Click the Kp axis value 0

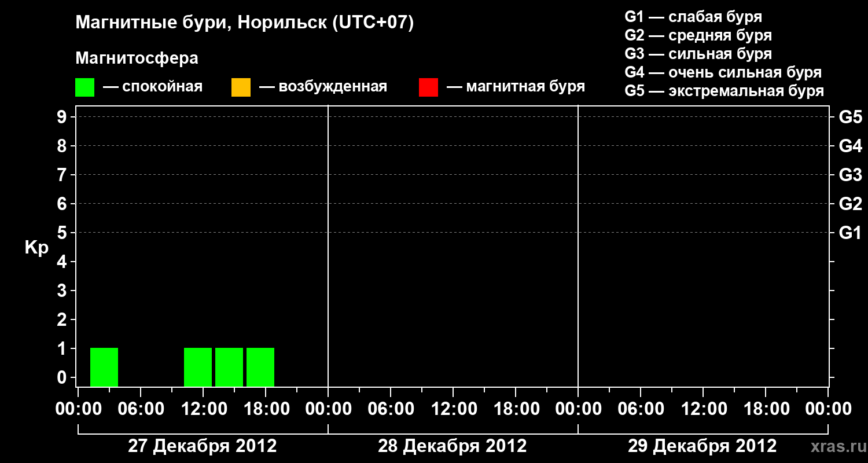pos(63,377)
